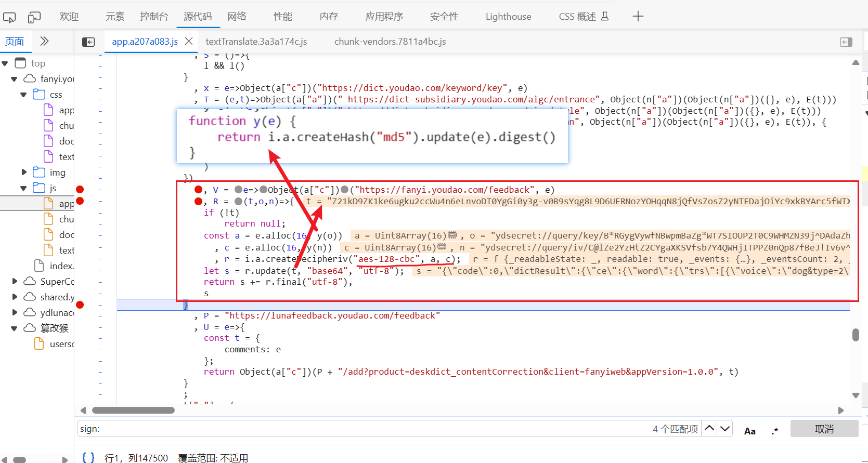Image resolution: width=868 pixels, height=463 pixels.
Task: Remove breakpoint on the R = line
Action: click(80, 201)
